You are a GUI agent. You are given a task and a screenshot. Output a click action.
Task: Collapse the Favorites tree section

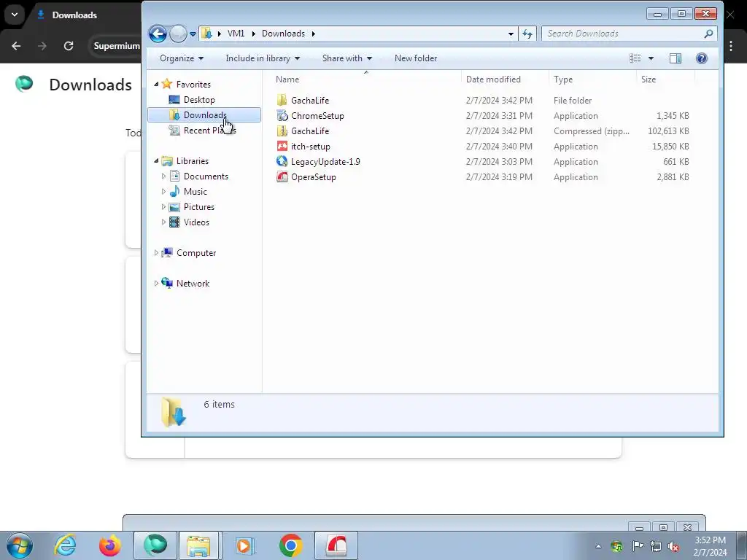156,84
